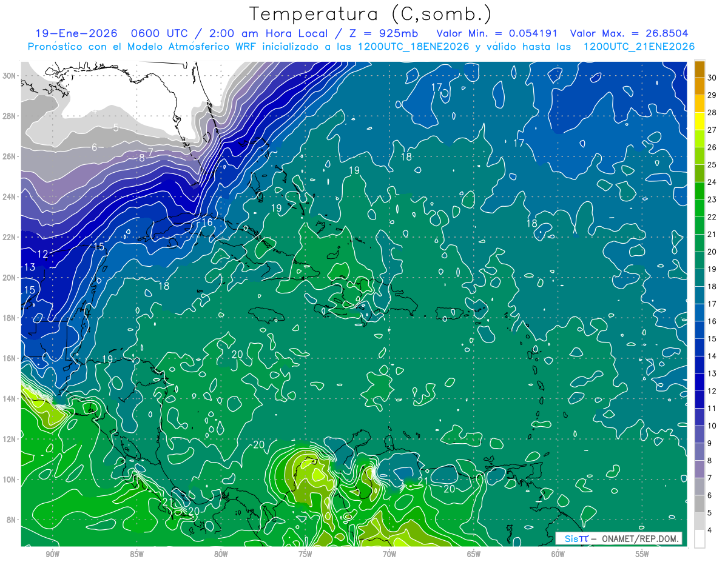
Task: Click the contour label "5" over Florida
Action: pos(115,127)
